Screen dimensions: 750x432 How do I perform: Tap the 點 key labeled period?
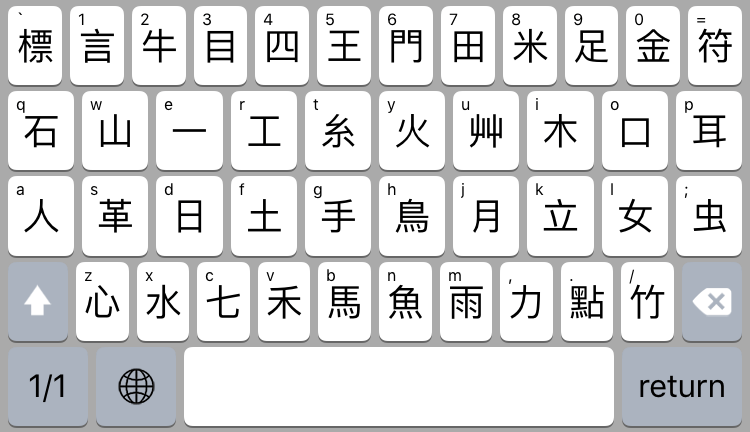tap(587, 301)
